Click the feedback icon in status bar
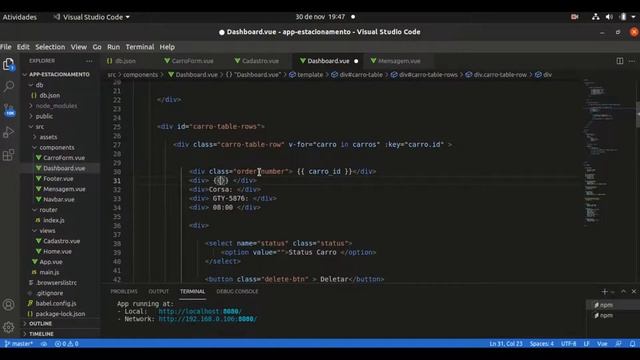Viewport: 640px width, 360px height. (x=619, y=344)
